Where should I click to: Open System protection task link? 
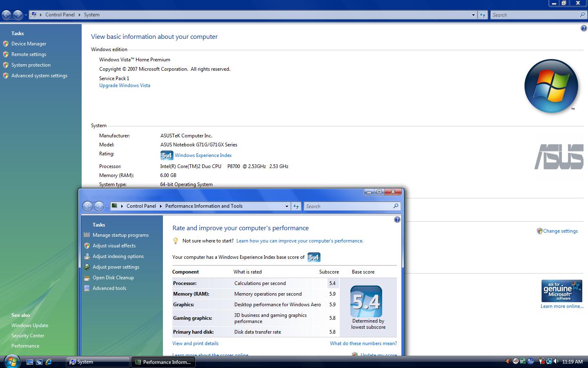pos(31,65)
